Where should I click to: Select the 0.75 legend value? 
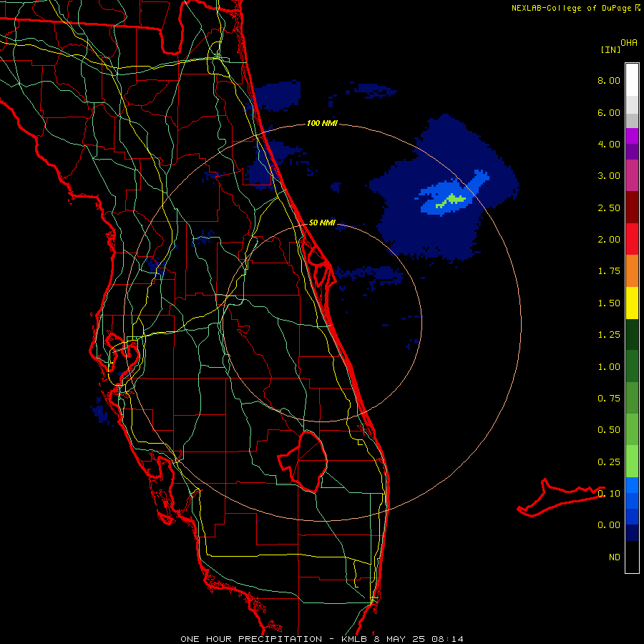click(x=609, y=399)
